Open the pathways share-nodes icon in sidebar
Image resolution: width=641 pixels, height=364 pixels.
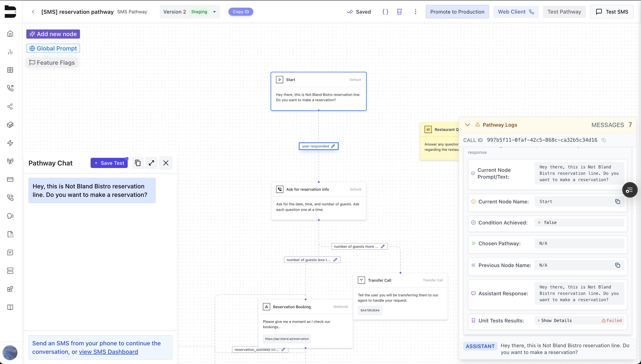point(10,106)
